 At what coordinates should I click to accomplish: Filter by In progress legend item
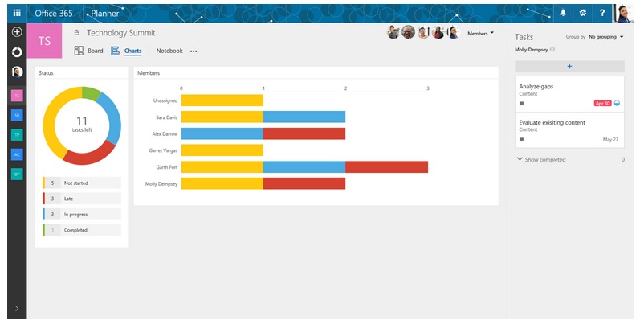[x=82, y=214]
